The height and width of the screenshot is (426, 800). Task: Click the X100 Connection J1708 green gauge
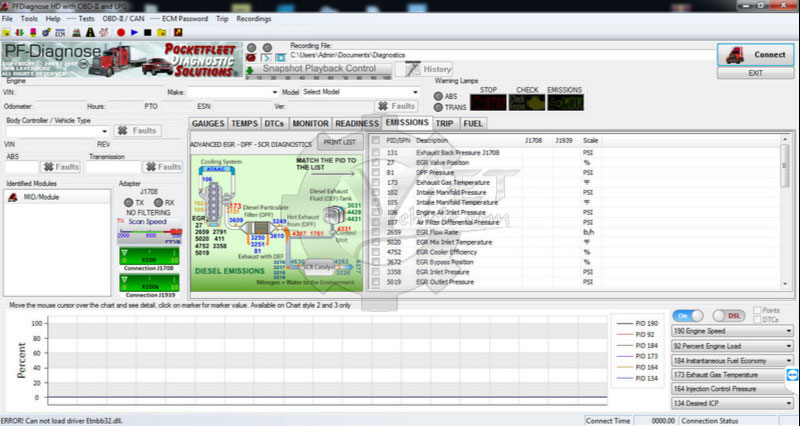149,256
